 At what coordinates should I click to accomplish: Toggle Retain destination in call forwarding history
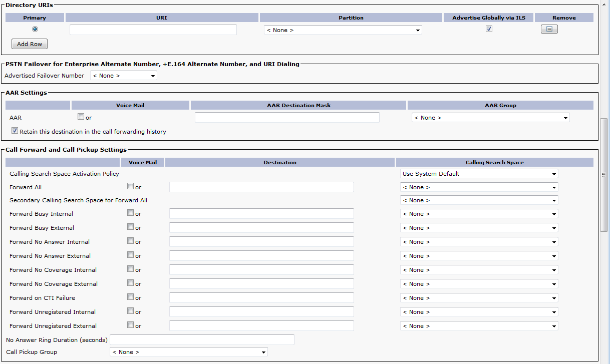(15, 131)
